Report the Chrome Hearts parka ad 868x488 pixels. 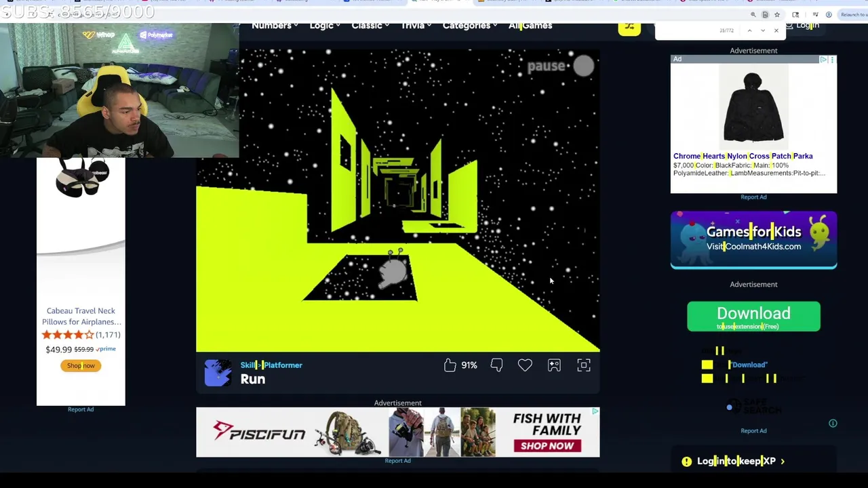(x=753, y=197)
